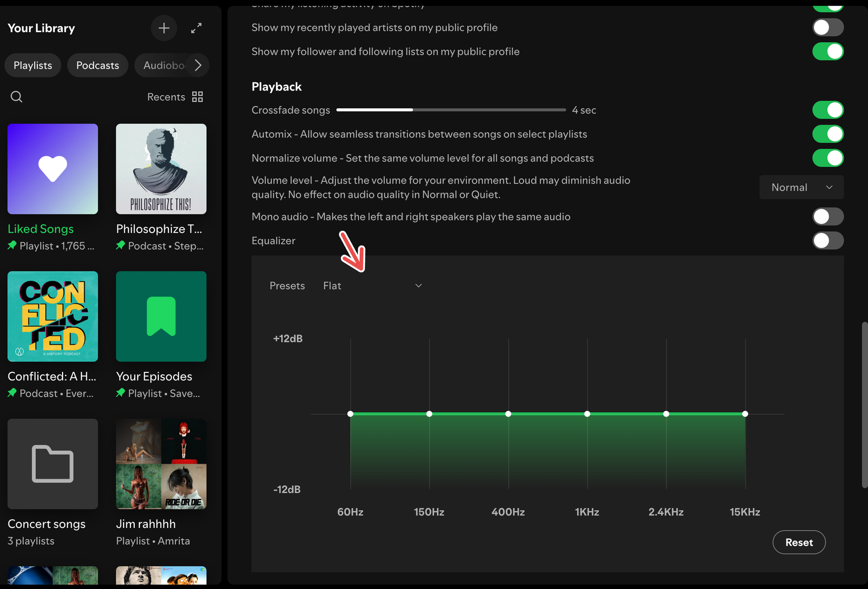
Task: Create a new playlist with the plus icon
Action: tap(164, 28)
